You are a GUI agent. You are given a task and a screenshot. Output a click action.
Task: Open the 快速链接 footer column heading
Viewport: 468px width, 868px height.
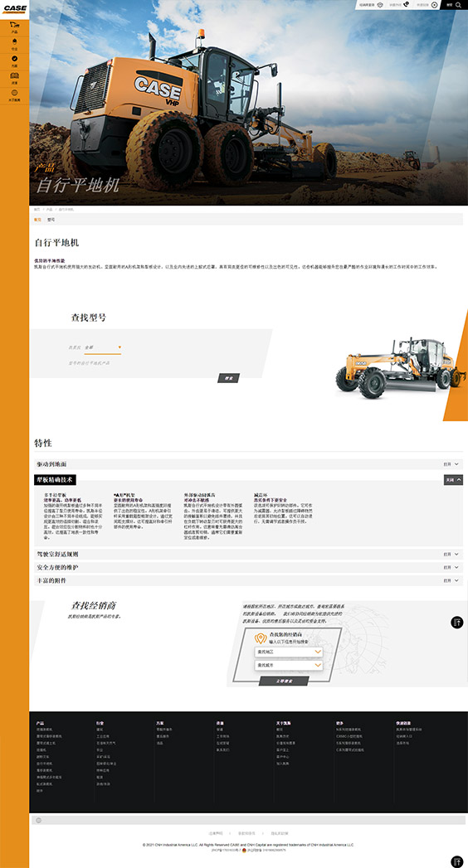[403, 723]
